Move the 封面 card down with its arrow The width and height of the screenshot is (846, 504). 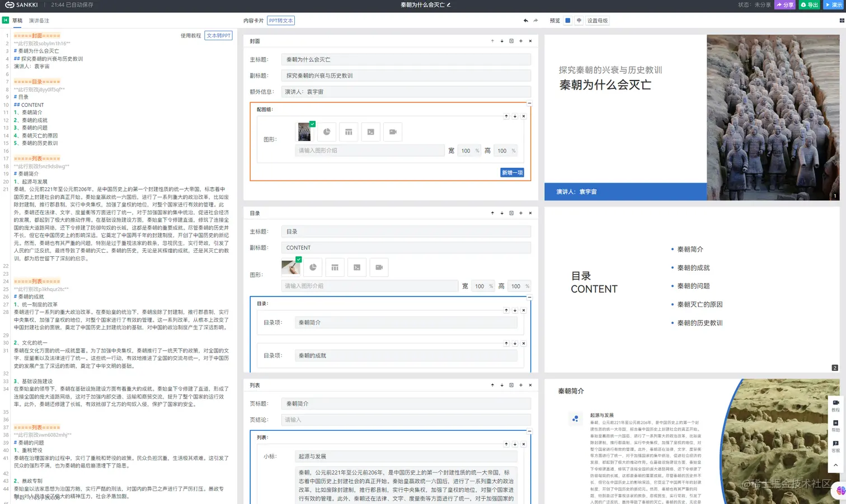click(x=502, y=41)
